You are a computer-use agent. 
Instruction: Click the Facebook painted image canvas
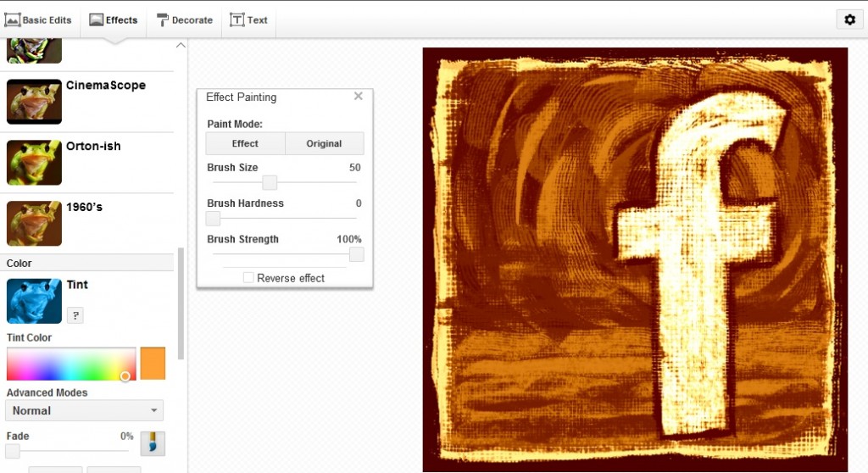pyautogui.click(x=635, y=259)
